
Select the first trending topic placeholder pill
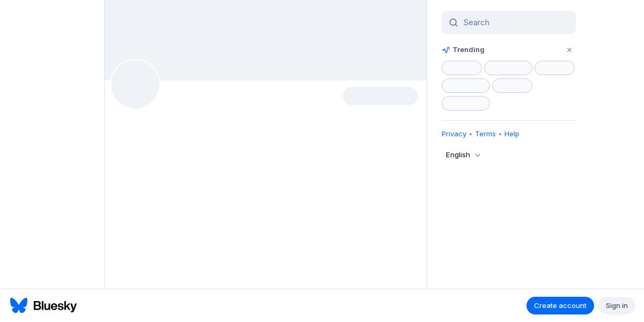click(462, 68)
